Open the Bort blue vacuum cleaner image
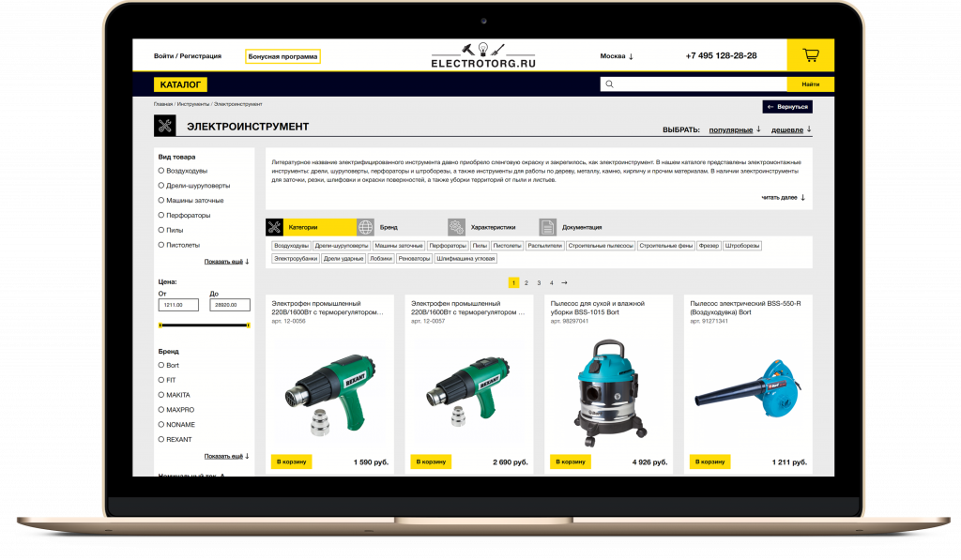Image resolution: width=961 pixels, height=560 pixels. click(608, 392)
